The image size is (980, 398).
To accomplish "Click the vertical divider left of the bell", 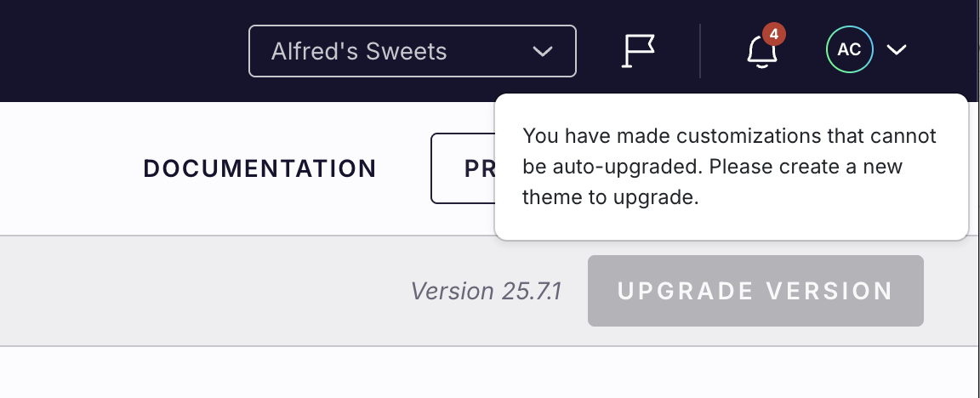I will [x=700, y=51].
